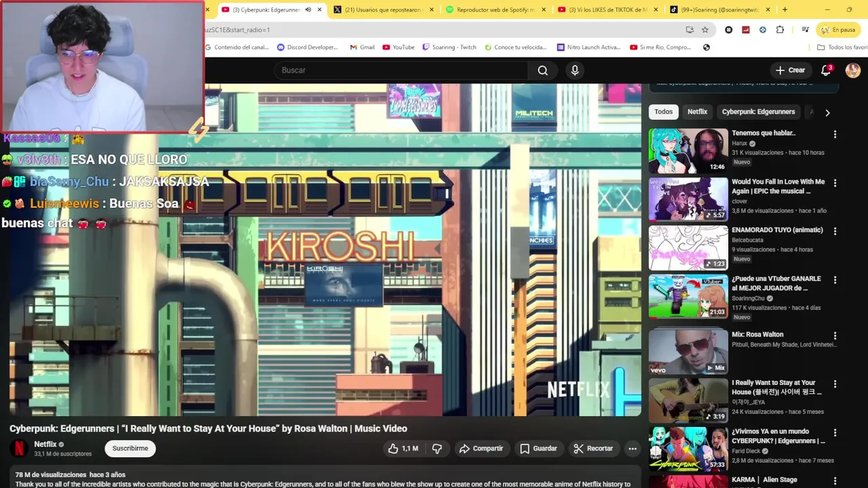Viewport: 868px width, 488px height.
Task: Start voice search with microphone
Action: 575,70
